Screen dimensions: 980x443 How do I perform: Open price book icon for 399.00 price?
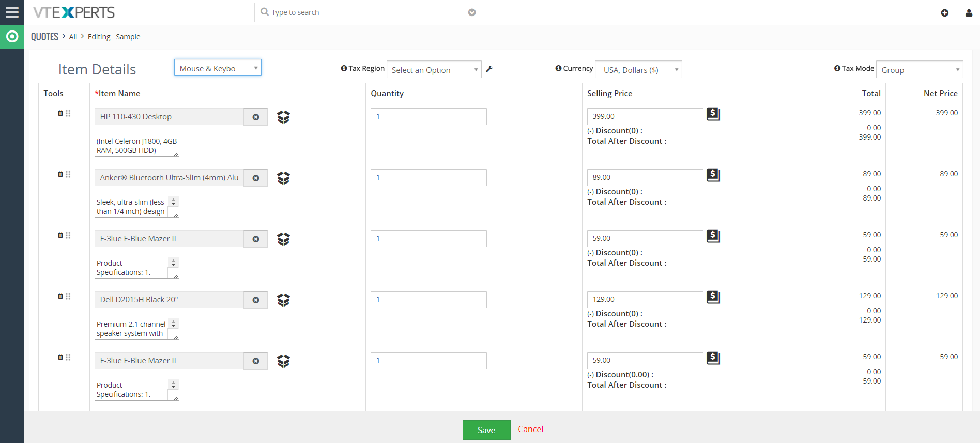[x=713, y=114]
